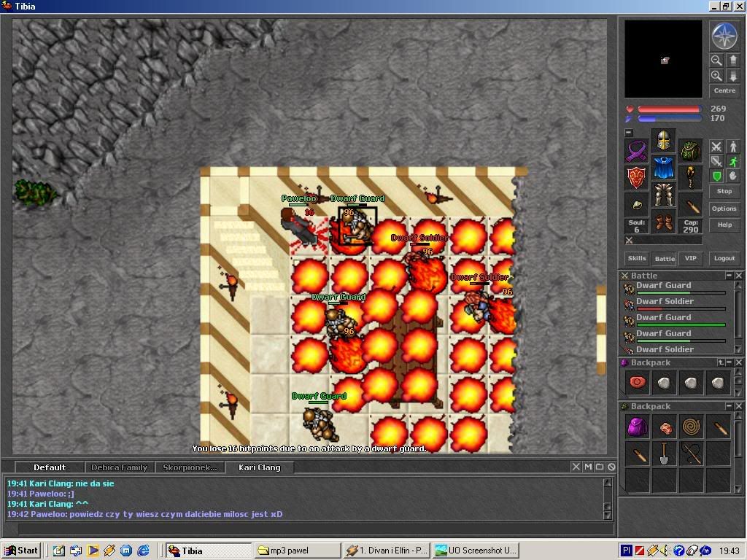Open the Skorpionek chat tab
The width and height of the screenshot is (747, 560).
pos(189,467)
